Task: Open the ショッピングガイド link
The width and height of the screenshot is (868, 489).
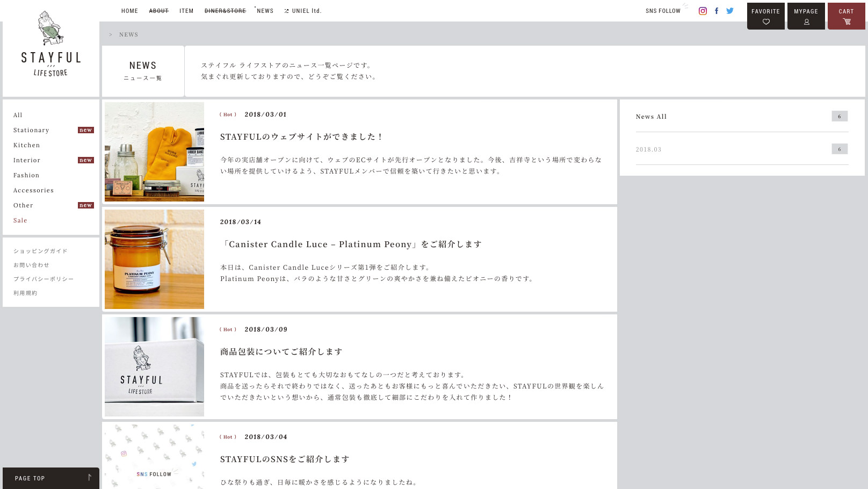Action: tap(40, 251)
